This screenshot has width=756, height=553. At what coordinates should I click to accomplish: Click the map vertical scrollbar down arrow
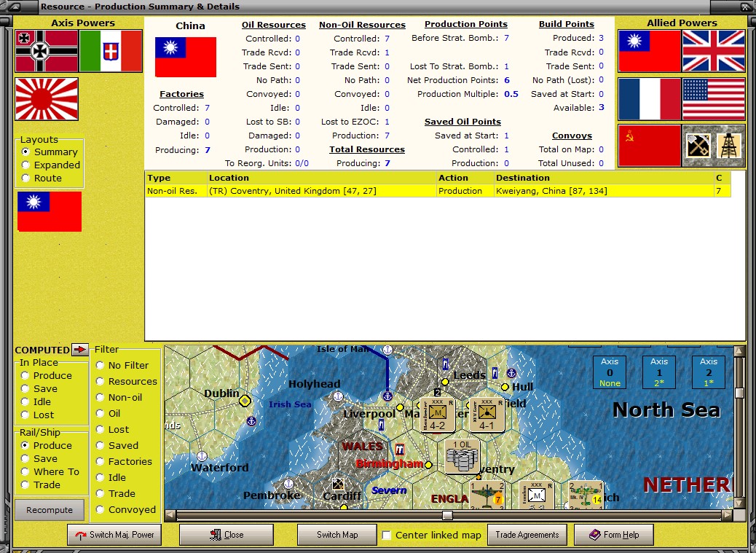pos(739,503)
